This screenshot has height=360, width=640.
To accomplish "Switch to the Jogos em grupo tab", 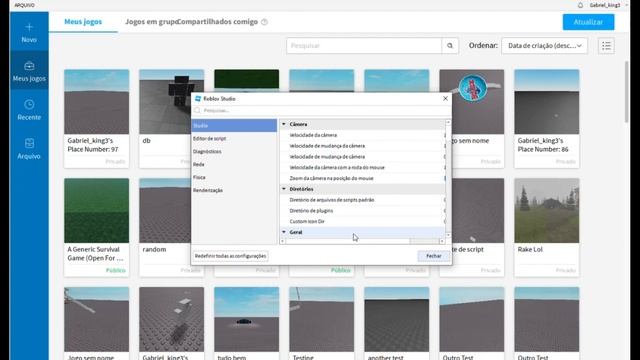I will pyautogui.click(x=151, y=22).
